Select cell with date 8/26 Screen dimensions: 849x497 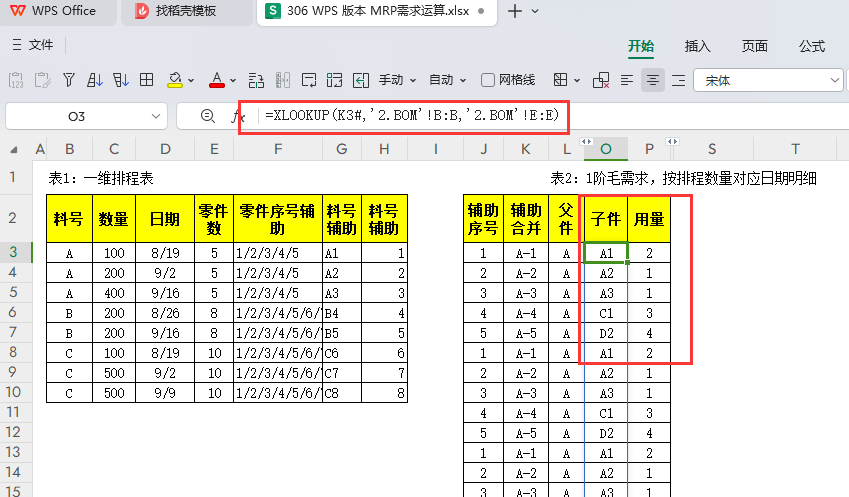pos(165,313)
